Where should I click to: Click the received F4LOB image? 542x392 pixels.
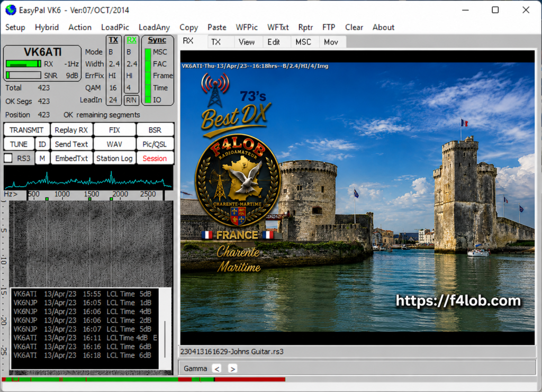pyautogui.click(x=357, y=197)
